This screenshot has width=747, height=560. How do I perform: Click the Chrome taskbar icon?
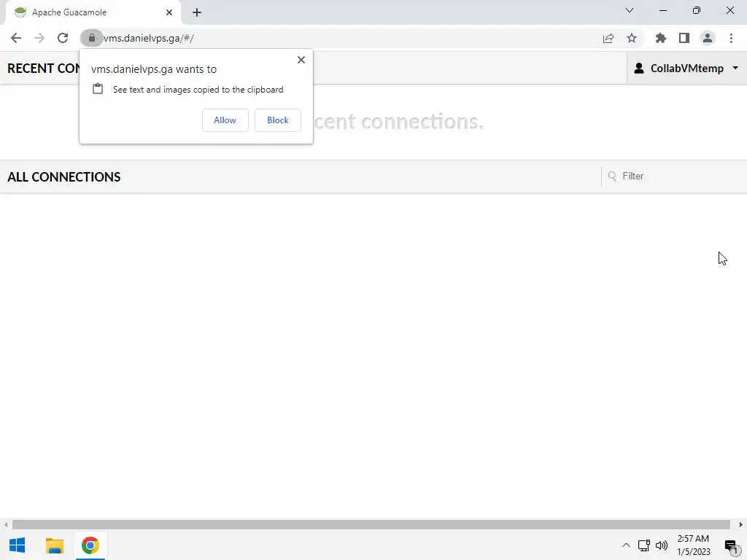tap(90, 545)
